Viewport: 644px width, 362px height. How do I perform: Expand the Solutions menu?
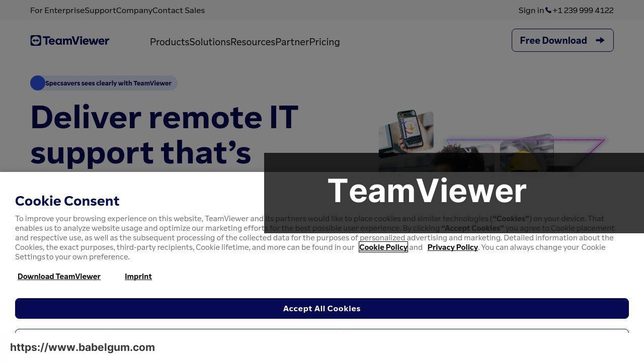coord(210,42)
